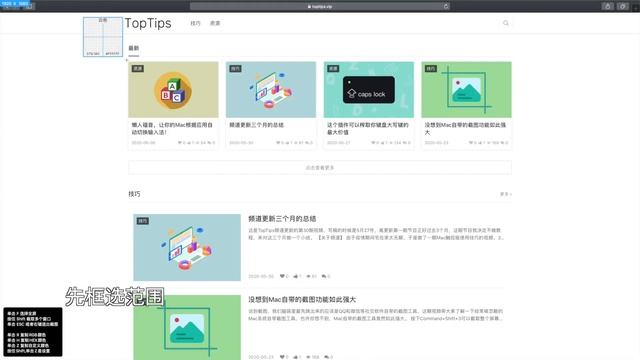Open large thumbnail of 频道更新三个月的总结 list article

[x=187, y=247]
